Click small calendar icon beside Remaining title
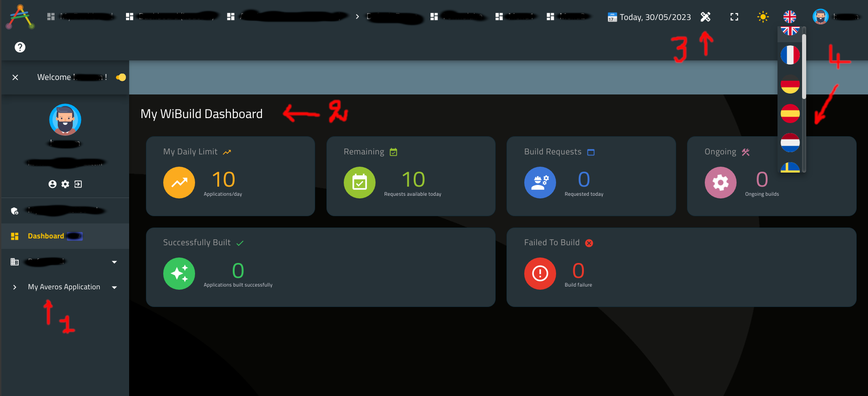 coord(394,152)
